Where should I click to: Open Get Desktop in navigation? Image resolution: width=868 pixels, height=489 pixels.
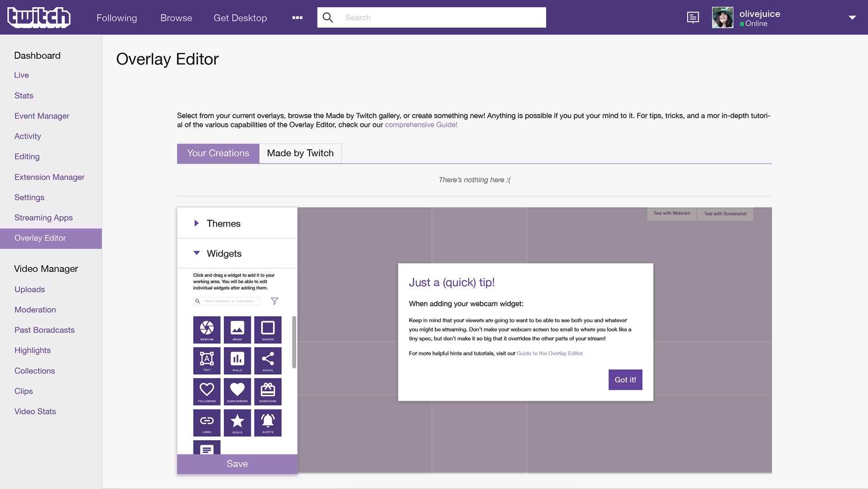tap(240, 18)
